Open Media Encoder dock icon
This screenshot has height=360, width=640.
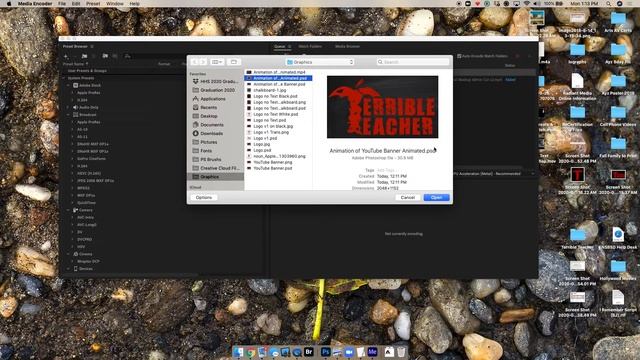point(372,351)
